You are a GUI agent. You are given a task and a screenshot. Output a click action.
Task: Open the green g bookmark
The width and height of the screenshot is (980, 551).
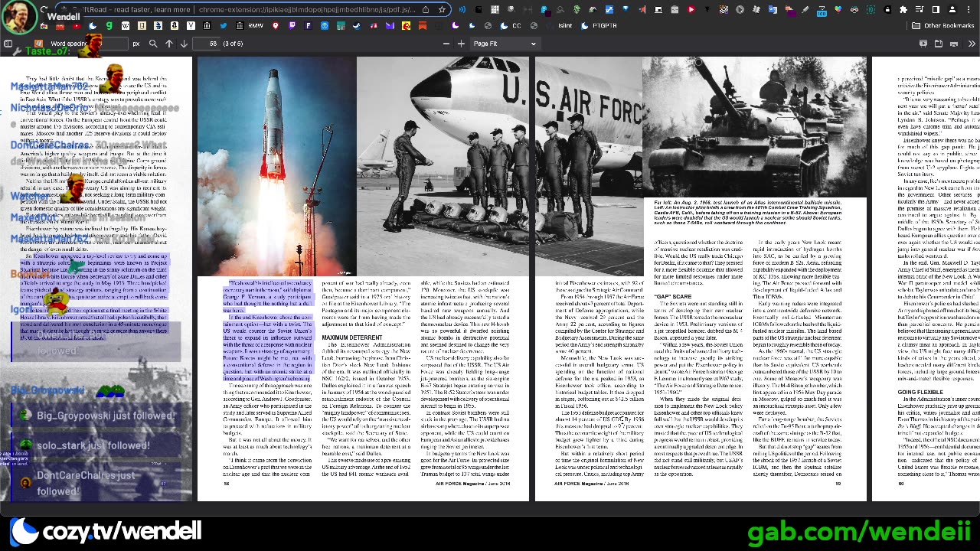(x=109, y=26)
